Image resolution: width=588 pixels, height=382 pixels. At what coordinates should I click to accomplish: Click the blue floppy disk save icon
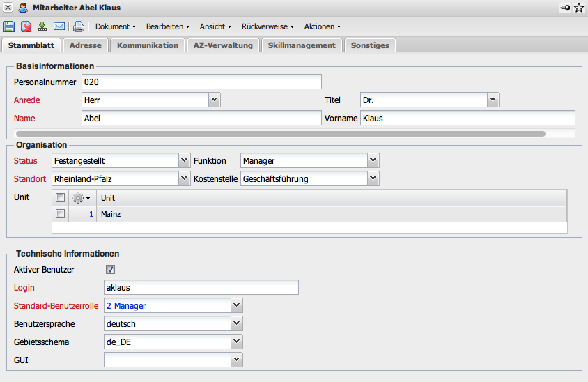[9, 26]
